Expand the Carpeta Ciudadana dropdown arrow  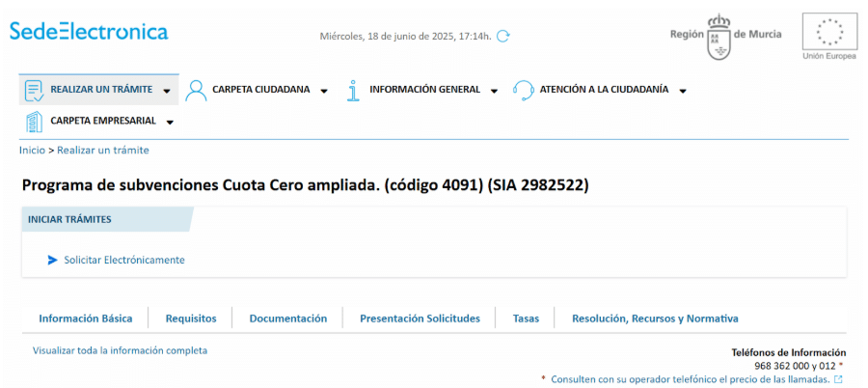(324, 91)
